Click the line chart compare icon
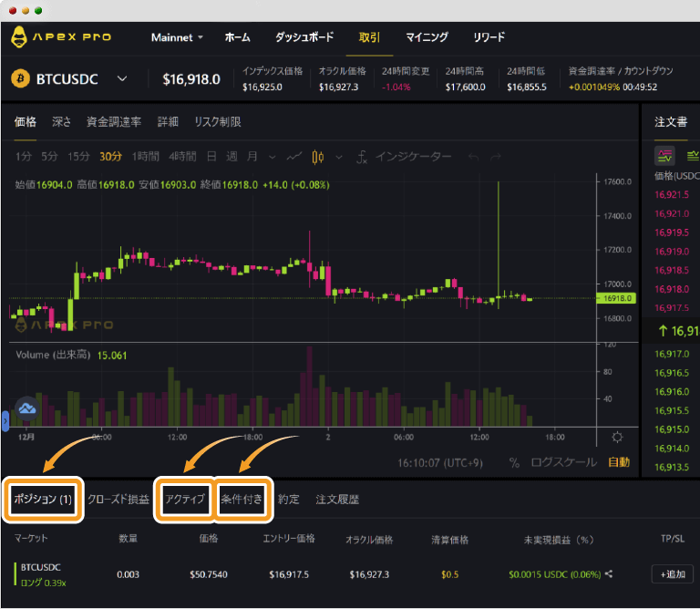700x609 pixels. click(x=293, y=157)
